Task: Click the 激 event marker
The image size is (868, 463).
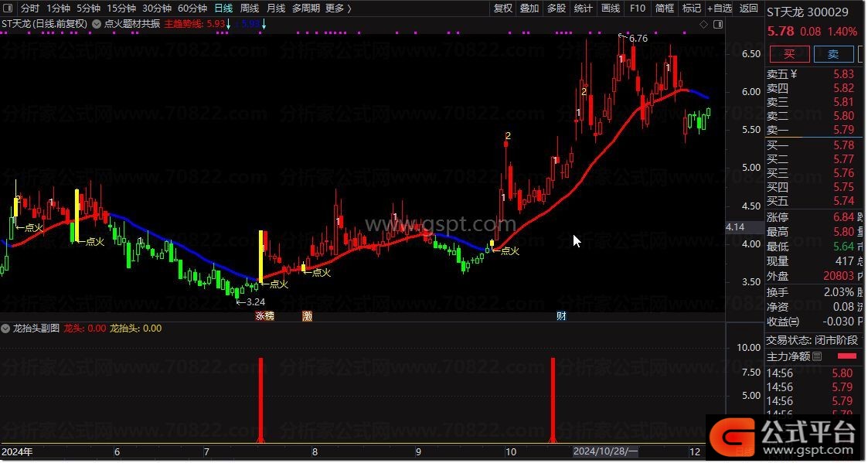Action: click(x=307, y=316)
